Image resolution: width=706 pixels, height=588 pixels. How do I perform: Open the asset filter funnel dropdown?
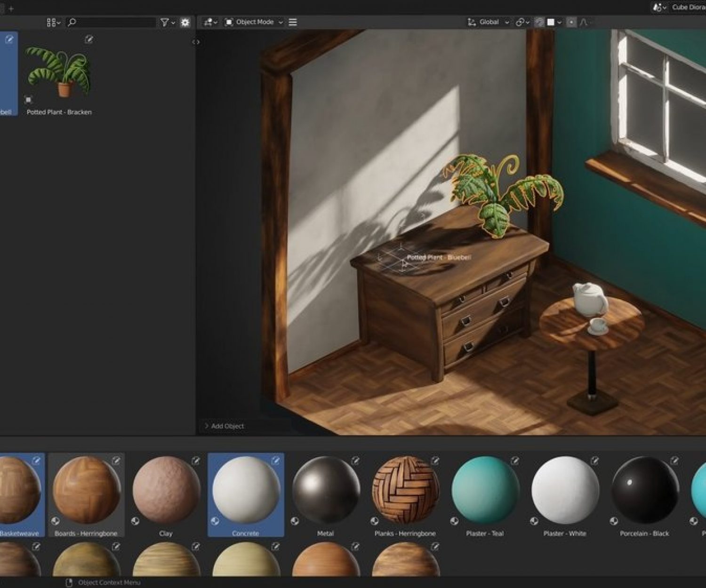[x=167, y=22]
